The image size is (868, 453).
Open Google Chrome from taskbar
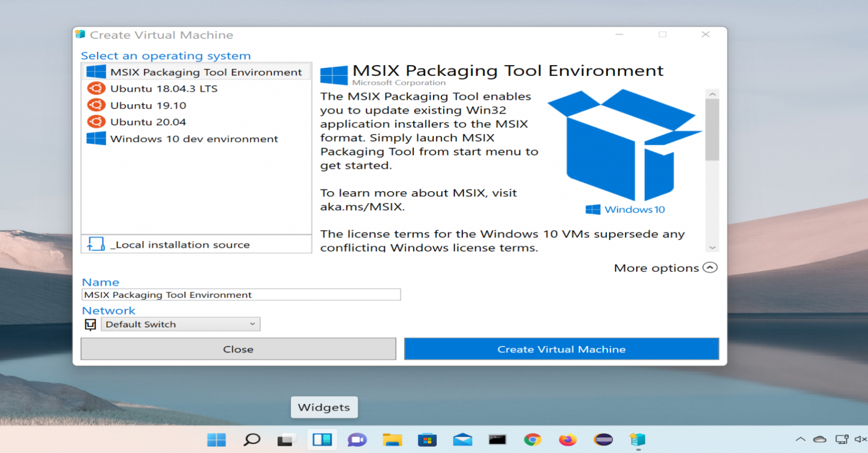pos(532,439)
